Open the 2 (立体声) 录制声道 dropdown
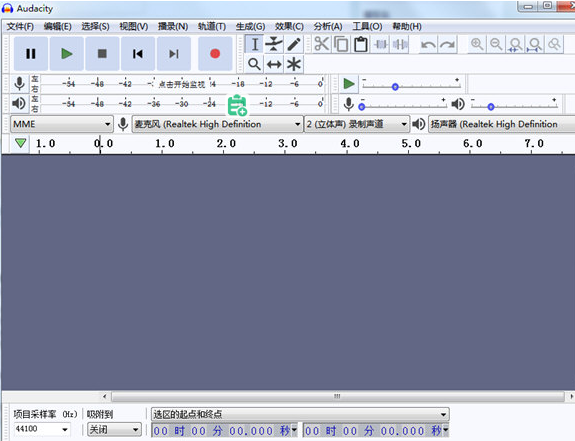The height and width of the screenshot is (441, 575). click(x=356, y=124)
